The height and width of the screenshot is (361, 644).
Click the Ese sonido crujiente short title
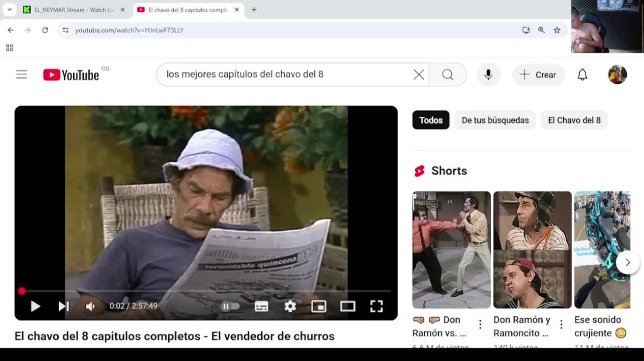point(600,326)
